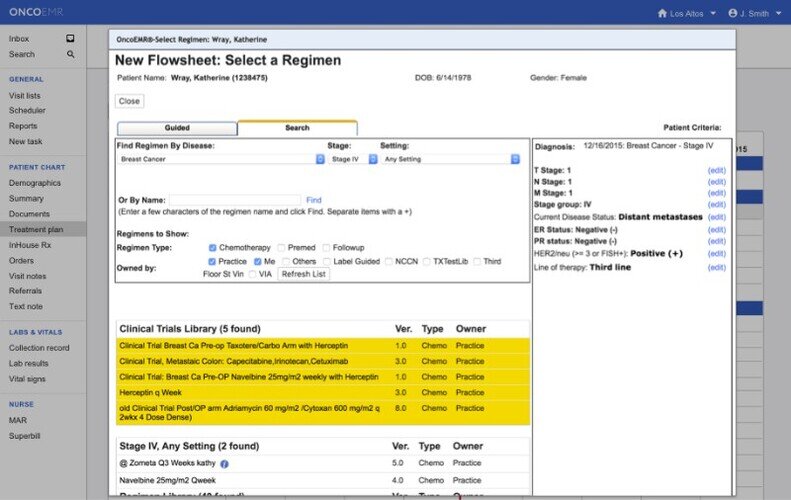Click info icon next to Zometa Q3 Weeks
This screenshot has width=791, height=500.
pos(224,464)
